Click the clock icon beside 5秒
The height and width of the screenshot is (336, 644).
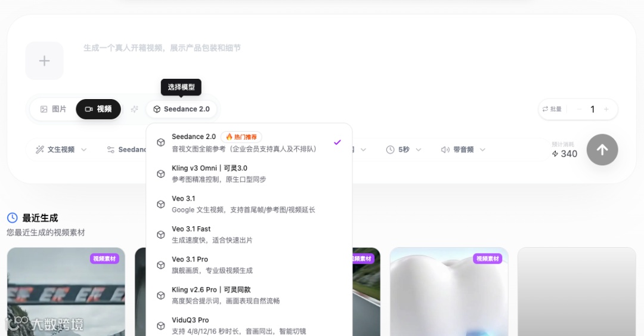tap(390, 150)
